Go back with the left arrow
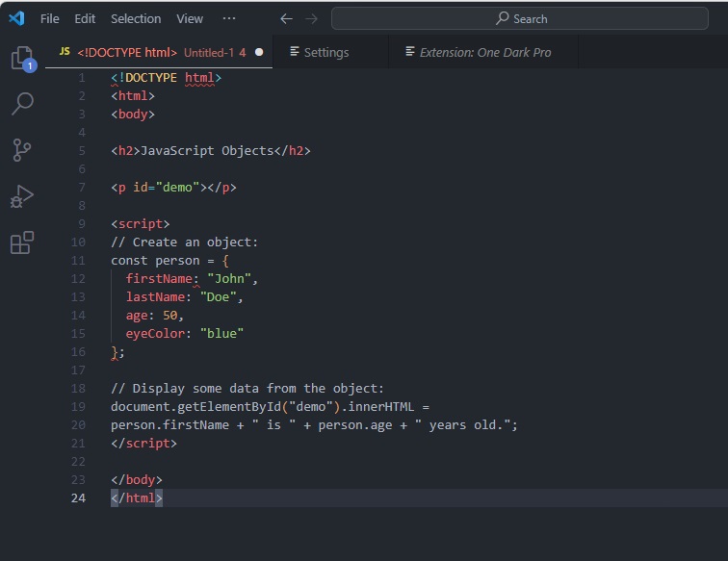 [286, 19]
